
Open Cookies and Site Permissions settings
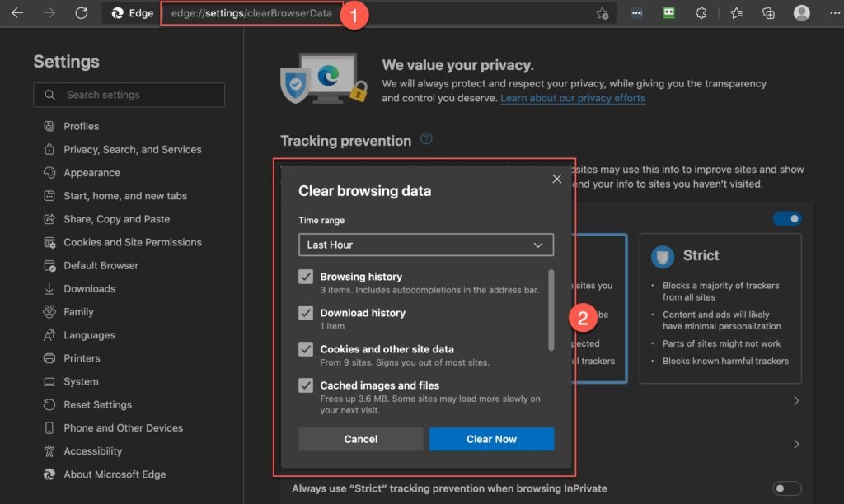tap(133, 242)
